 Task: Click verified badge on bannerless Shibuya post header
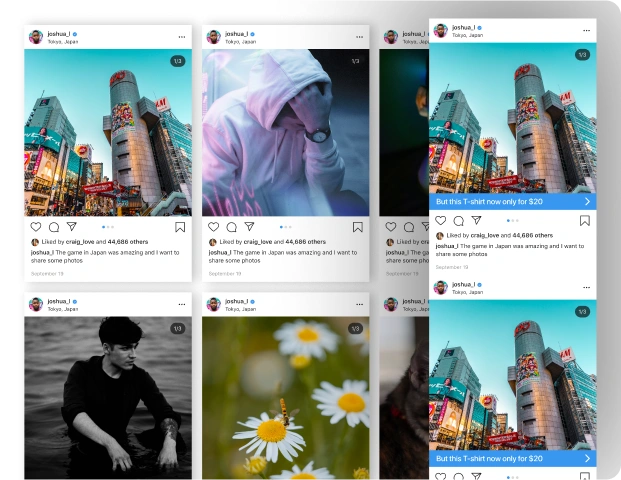tap(75, 34)
